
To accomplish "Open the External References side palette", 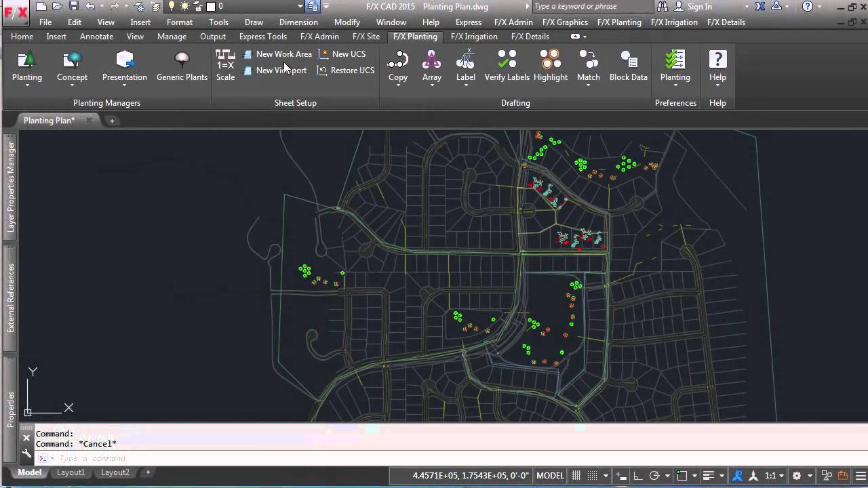I will point(11,298).
